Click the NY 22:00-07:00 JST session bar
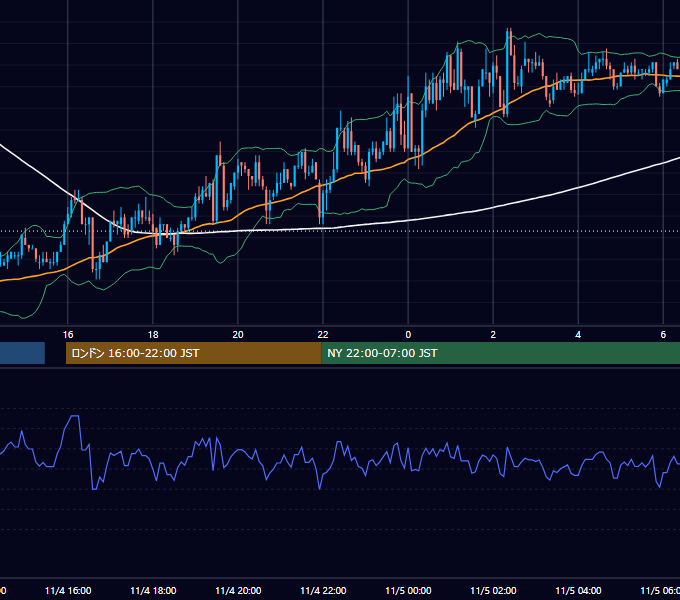The width and height of the screenshot is (680, 600). pyautogui.click(x=500, y=353)
